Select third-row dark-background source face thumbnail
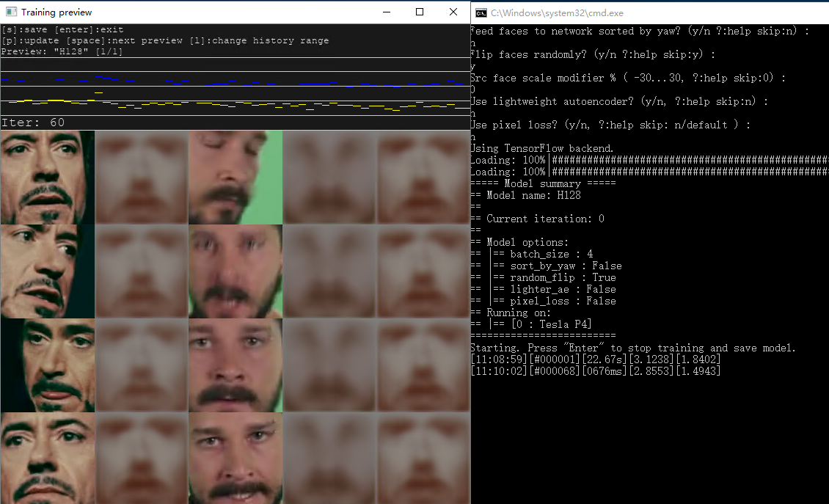 point(48,365)
